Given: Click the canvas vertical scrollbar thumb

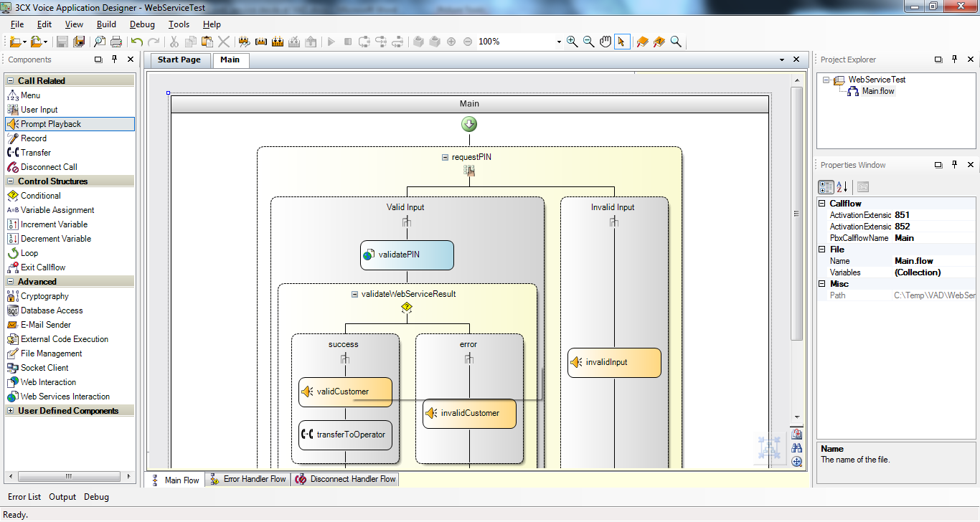Looking at the screenshot, I should (796, 214).
